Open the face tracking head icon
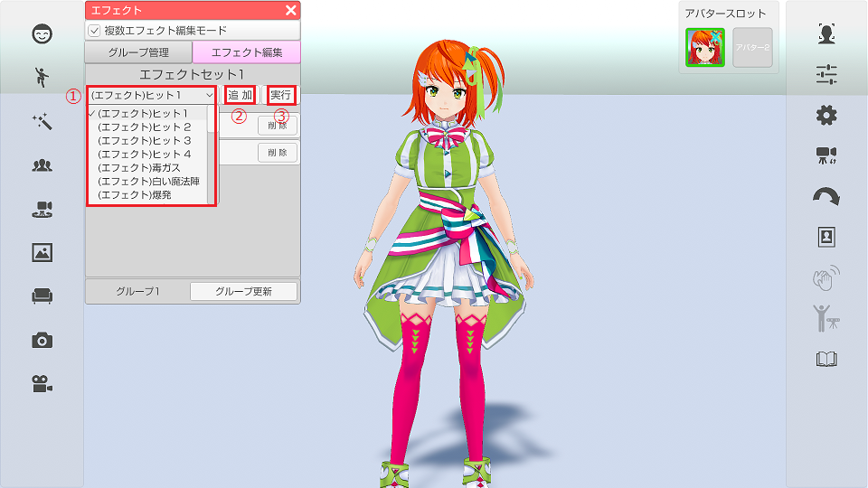The width and height of the screenshot is (868, 488). pos(826,33)
